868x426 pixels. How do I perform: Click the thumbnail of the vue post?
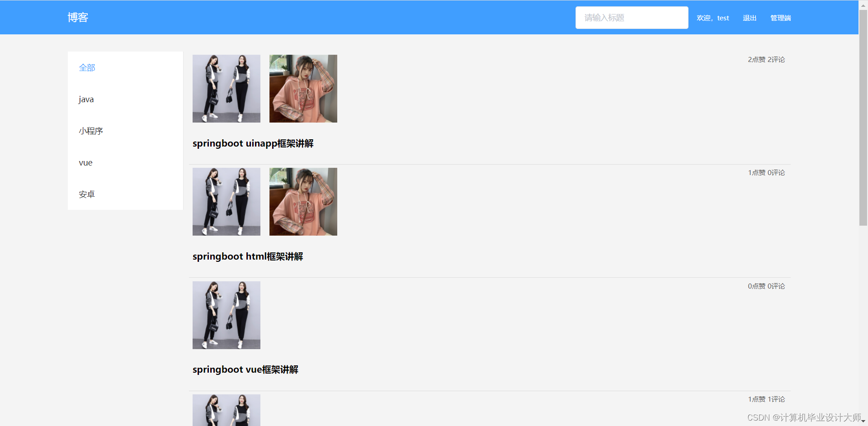(x=226, y=315)
